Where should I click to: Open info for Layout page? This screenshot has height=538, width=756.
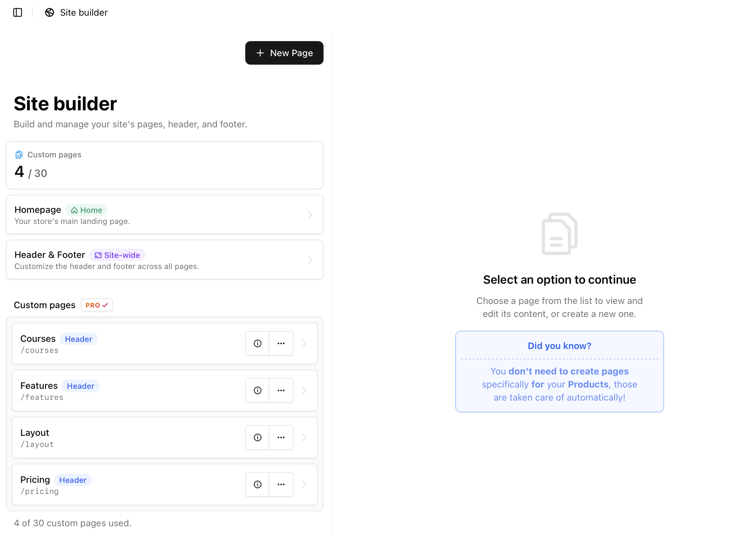coord(258,438)
